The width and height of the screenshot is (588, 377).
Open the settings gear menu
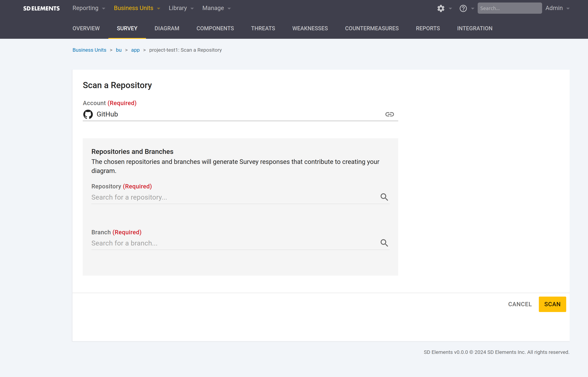point(441,8)
